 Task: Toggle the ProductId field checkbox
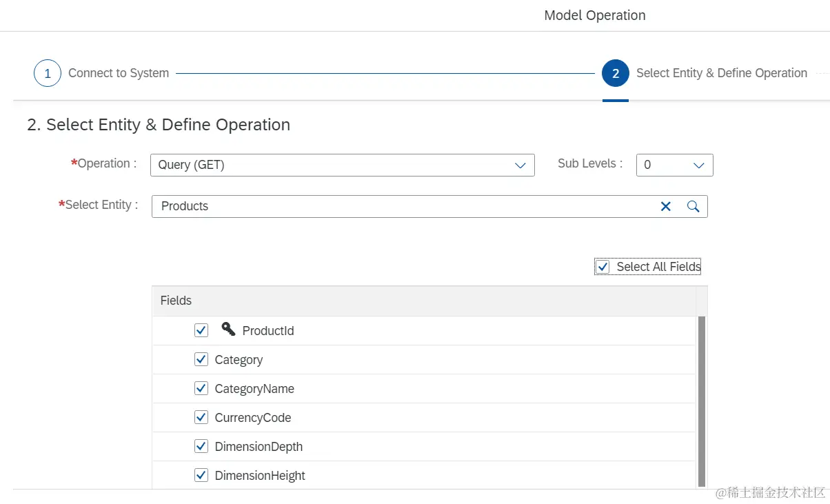201,330
